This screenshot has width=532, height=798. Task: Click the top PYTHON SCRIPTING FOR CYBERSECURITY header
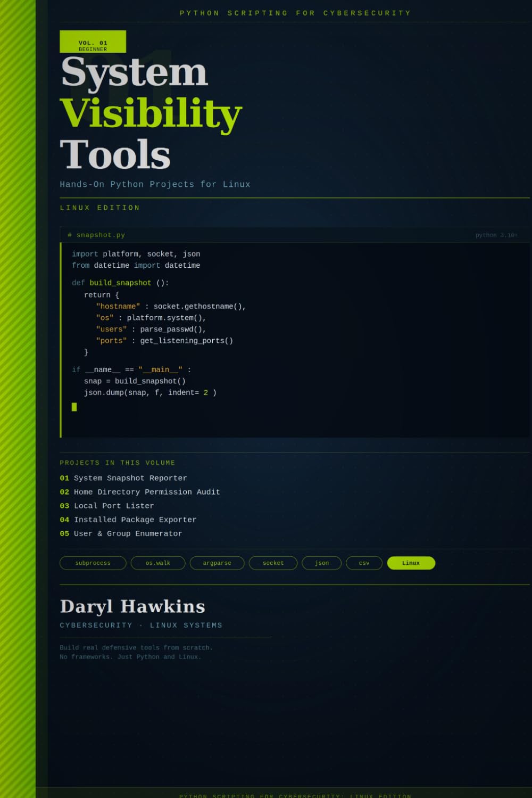pos(295,13)
